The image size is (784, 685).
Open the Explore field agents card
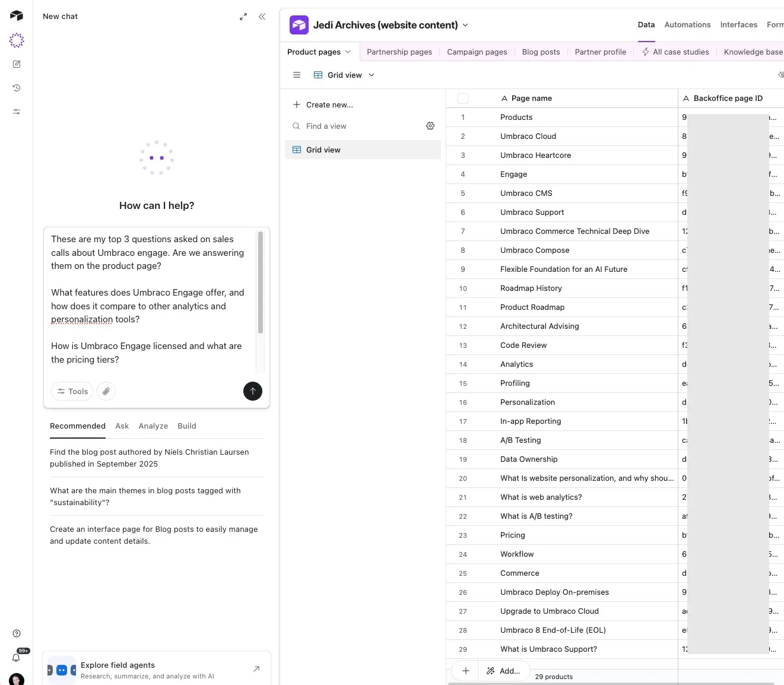click(x=156, y=670)
